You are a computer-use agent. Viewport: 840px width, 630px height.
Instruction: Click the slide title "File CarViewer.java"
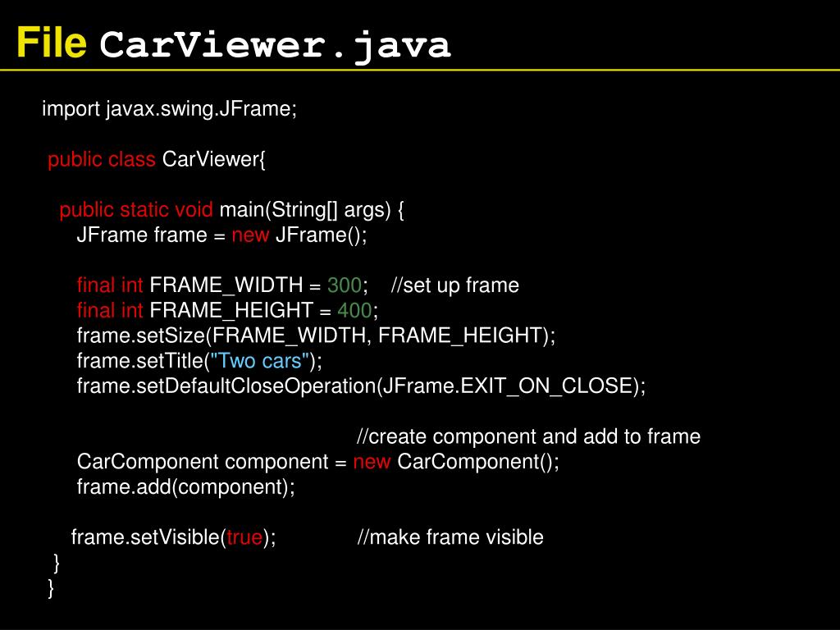tap(234, 44)
